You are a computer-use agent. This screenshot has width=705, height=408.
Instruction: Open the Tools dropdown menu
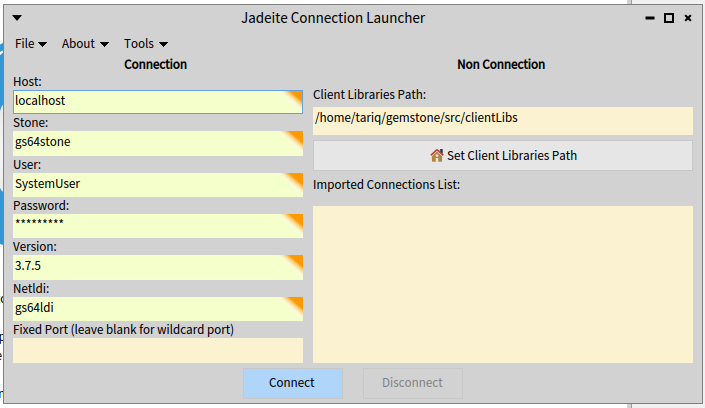[x=145, y=43]
